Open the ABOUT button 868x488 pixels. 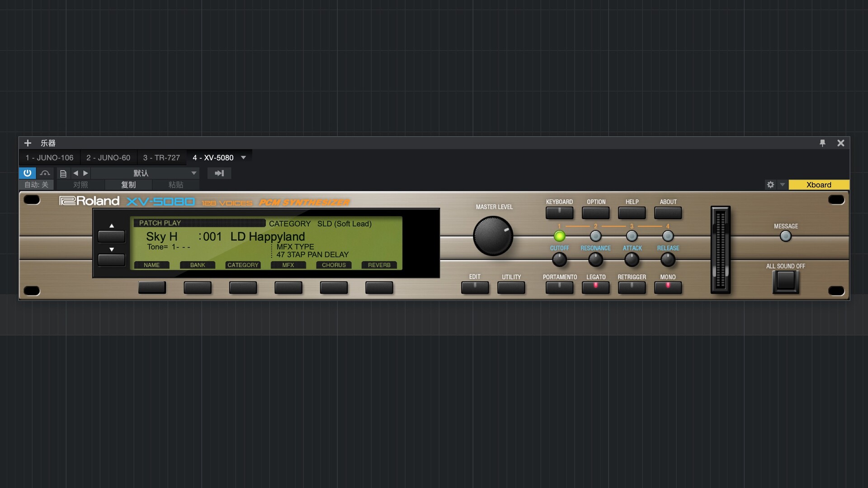point(668,212)
